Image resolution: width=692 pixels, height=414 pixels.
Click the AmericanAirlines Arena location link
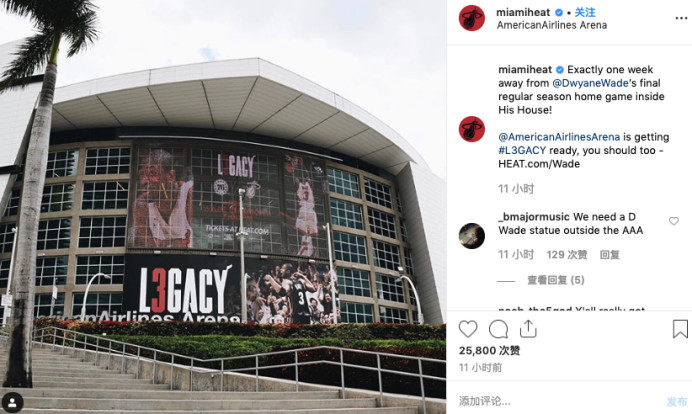click(x=552, y=25)
